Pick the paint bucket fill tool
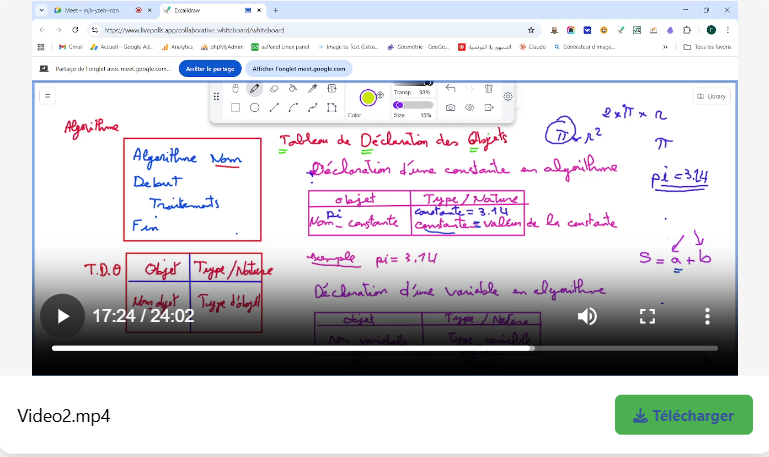The image size is (769, 457). [293, 89]
